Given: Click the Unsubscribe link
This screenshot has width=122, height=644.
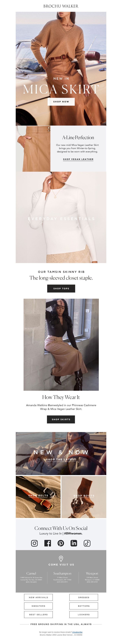Looking at the screenshot, I should pos(77,632).
